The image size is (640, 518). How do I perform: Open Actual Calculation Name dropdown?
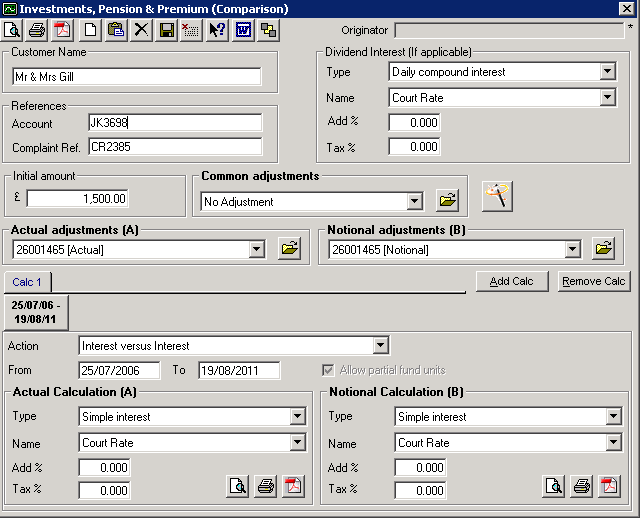(298, 442)
